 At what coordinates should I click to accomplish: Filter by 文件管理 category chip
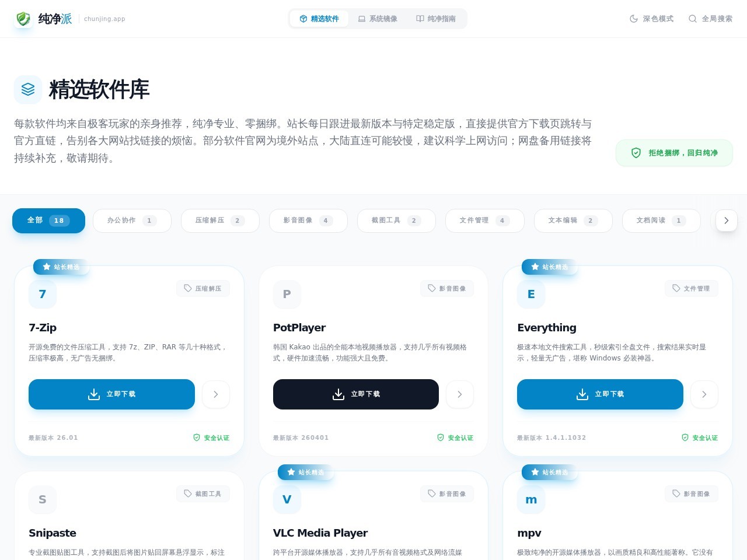[484, 220]
